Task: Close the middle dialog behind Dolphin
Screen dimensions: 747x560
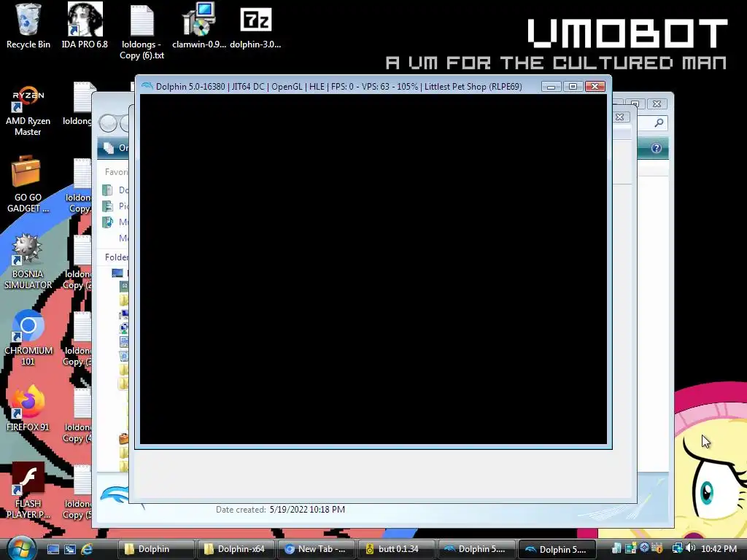Action: (619, 117)
